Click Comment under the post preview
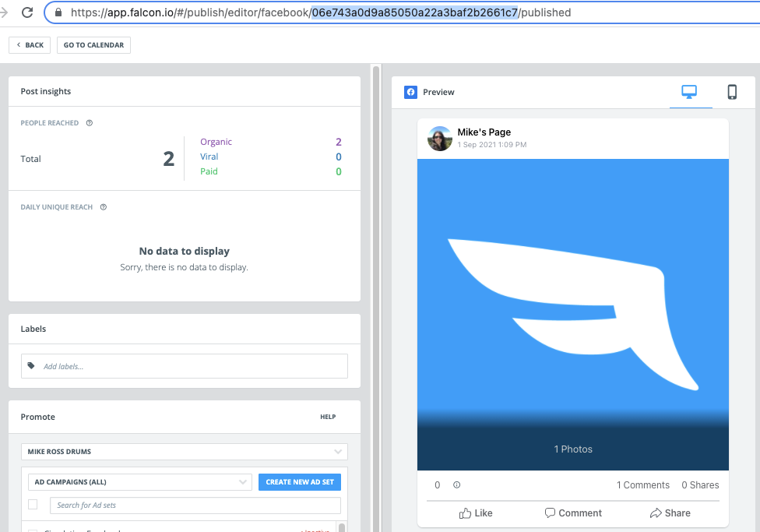 (x=573, y=513)
